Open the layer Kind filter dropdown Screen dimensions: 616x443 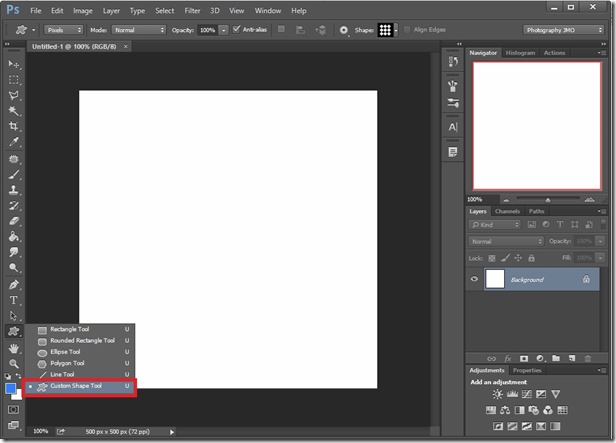point(495,225)
